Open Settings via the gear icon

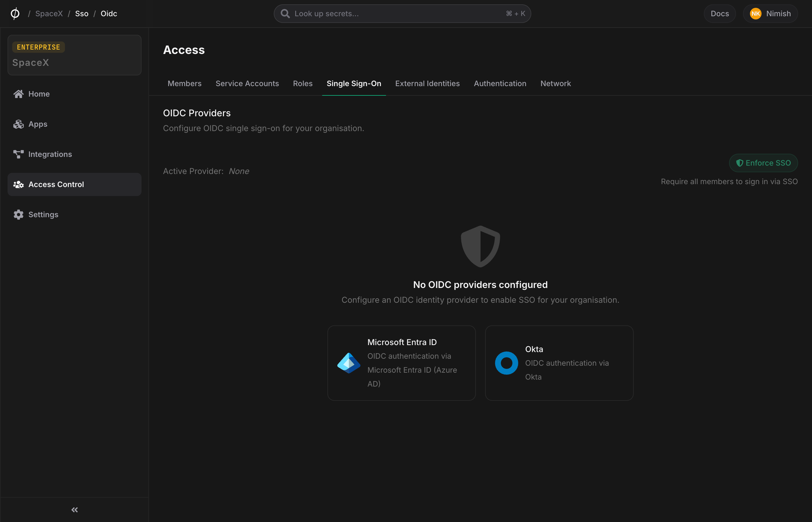18,214
